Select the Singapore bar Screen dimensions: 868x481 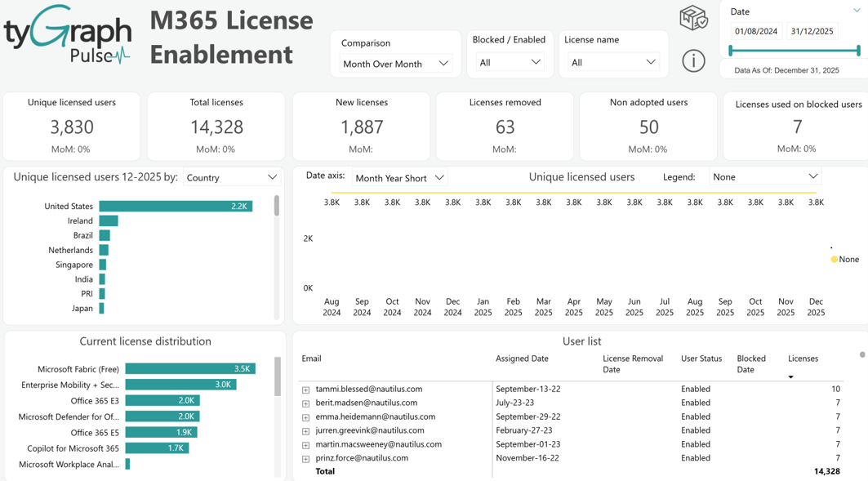coord(103,265)
